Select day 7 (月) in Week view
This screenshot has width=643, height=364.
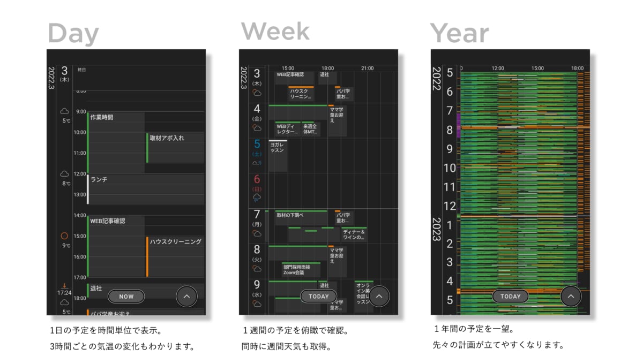257,218
